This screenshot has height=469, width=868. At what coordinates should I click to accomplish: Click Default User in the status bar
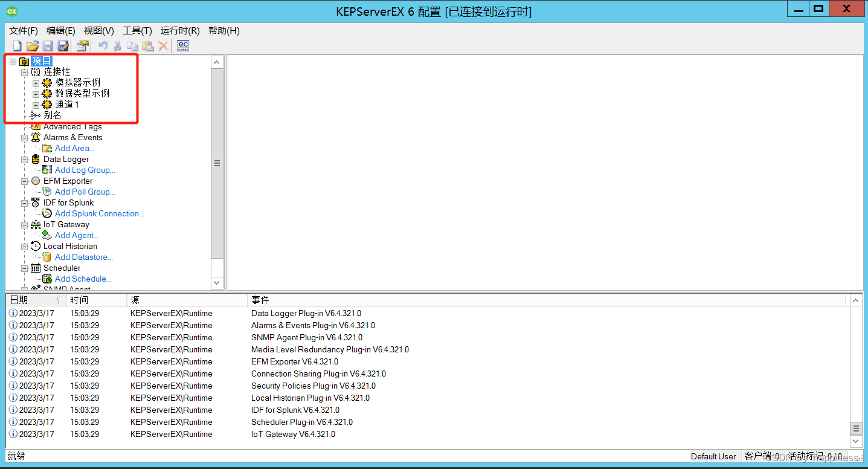tap(713, 456)
